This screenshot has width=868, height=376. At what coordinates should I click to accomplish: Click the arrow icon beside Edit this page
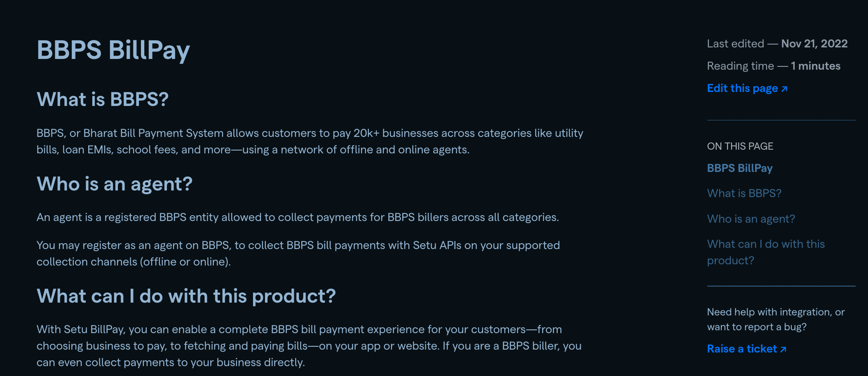click(784, 89)
